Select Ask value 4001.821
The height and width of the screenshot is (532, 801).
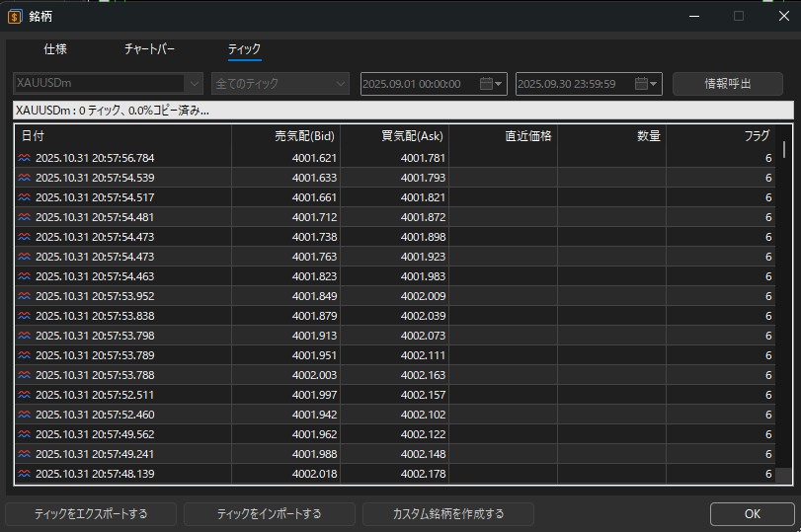pyautogui.click(x=423, y=197)
